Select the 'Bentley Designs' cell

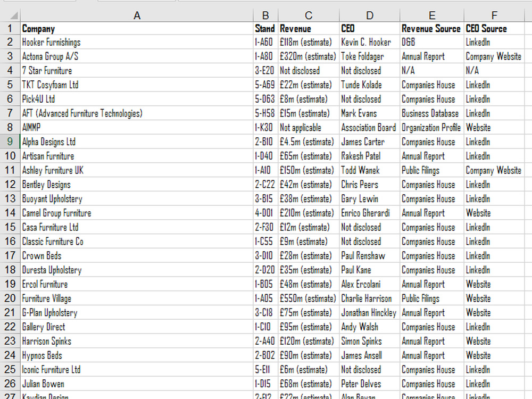click(x=137, y=185)
